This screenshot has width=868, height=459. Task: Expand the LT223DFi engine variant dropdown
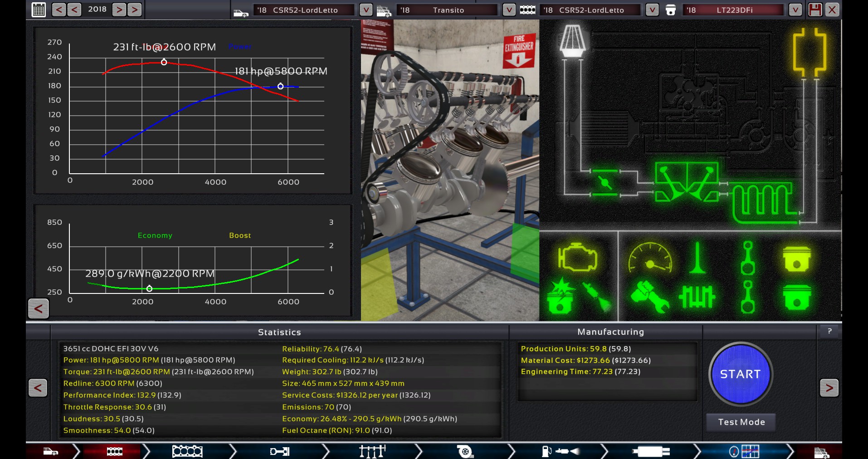(795, 10)
